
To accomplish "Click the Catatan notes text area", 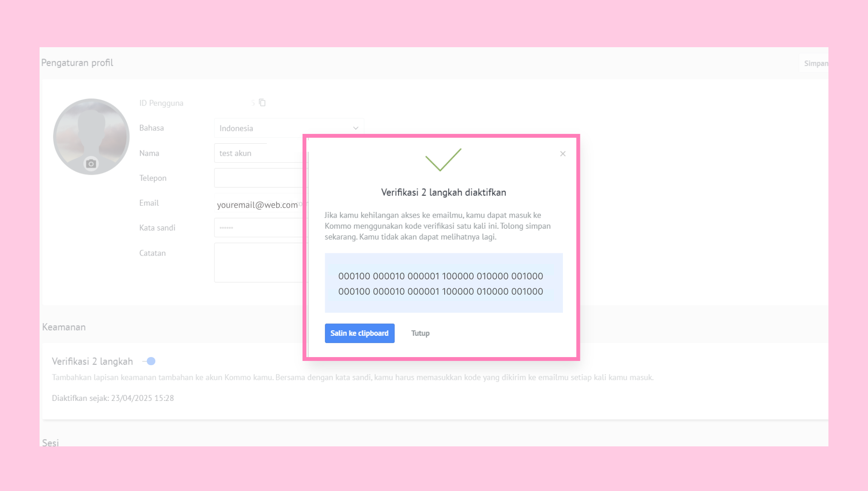I will (260, 262).
